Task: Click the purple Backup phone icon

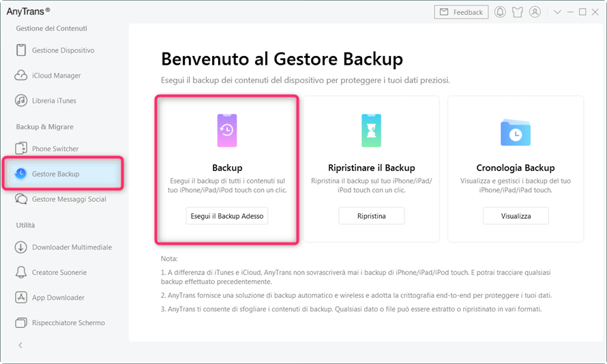Action: 227,130
